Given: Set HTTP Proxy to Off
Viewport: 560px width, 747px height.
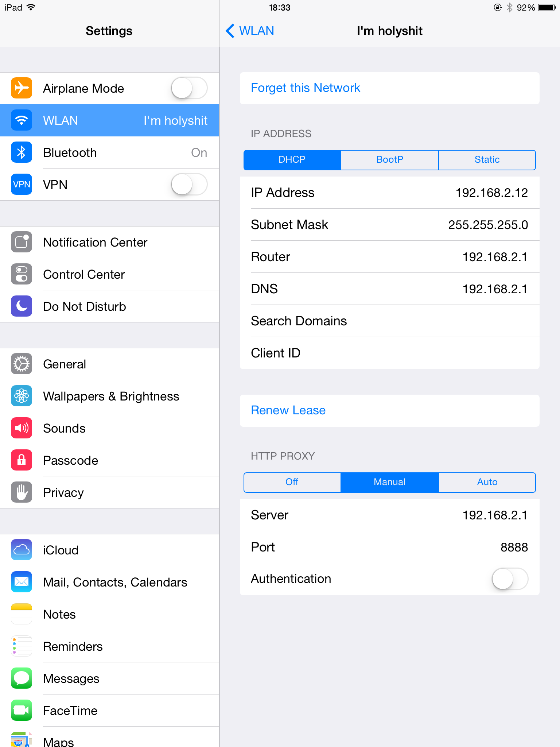Looking at the screenshot, I should [x=292, y=482].
